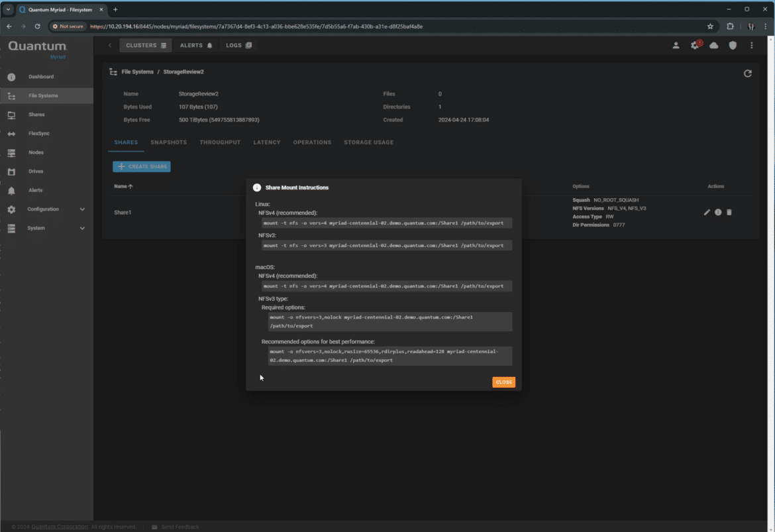This screenshot has height=532, width=775.
Task: Delete Share1 with the trash icon
Action: pos(729,213)
